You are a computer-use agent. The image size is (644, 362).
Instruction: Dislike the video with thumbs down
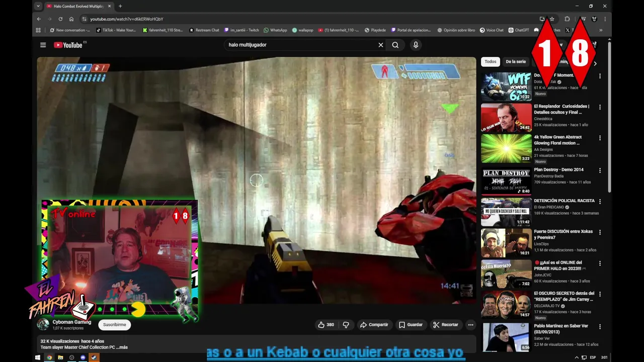tap(346, 325)
